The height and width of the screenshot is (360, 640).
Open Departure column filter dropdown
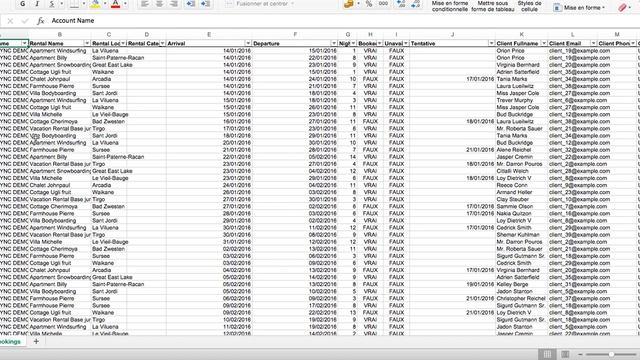[x=333, y=43]
